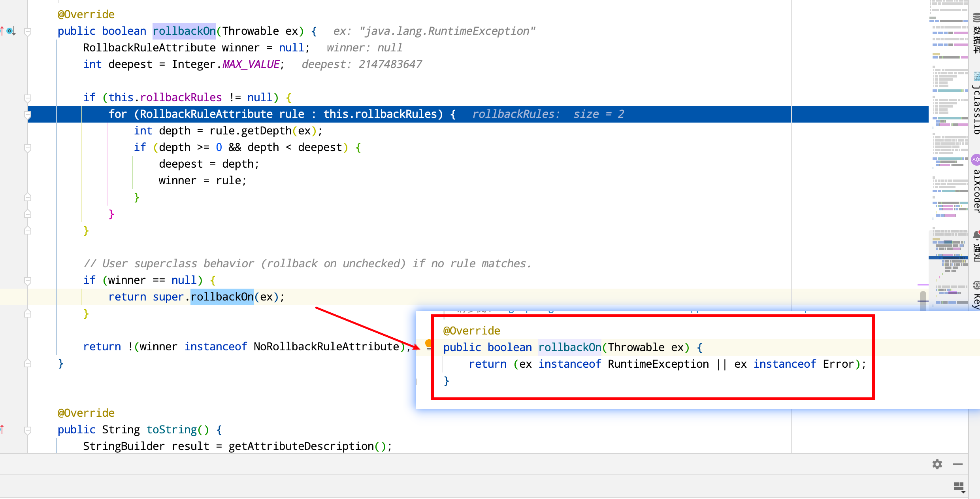Open the 数据库 database tool window
980x499 pixels.
[976, 33]
